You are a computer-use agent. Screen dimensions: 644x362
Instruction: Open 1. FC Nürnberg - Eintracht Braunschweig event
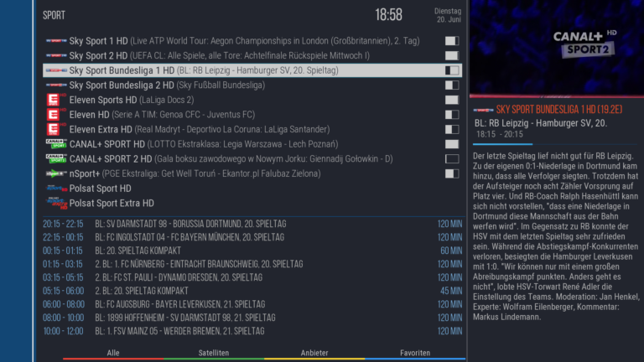[252, 264]
